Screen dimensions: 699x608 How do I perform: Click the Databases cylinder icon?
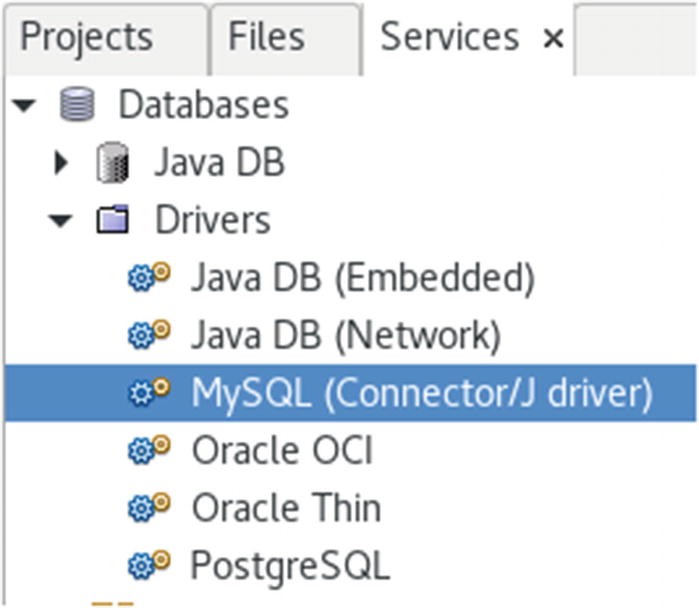[x=77, y=104]
